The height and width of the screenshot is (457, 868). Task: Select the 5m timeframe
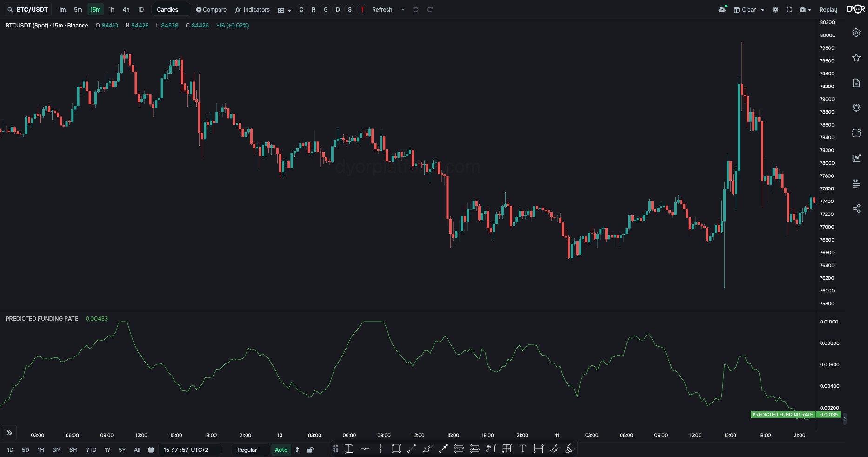(x=78, y=10)
